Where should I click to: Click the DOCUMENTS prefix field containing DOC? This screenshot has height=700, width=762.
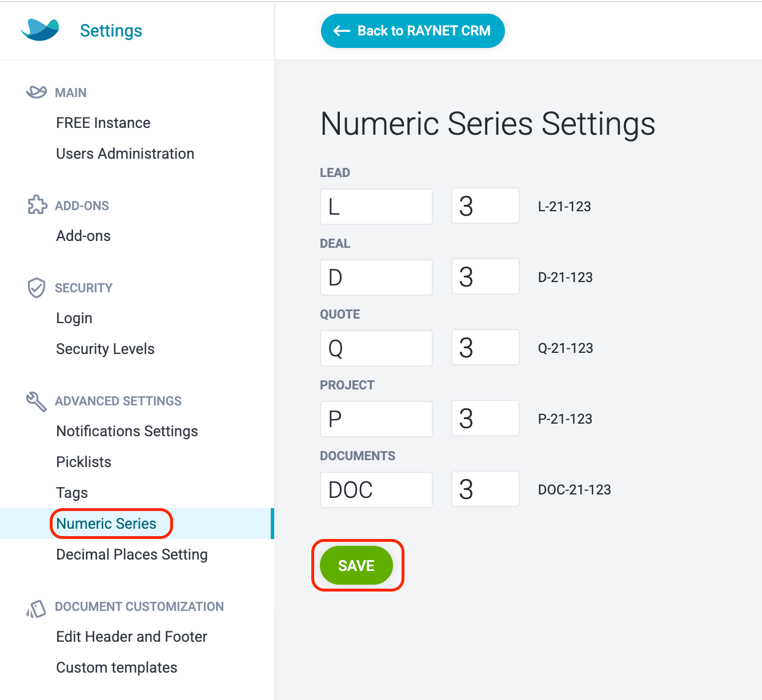(376, 490)
